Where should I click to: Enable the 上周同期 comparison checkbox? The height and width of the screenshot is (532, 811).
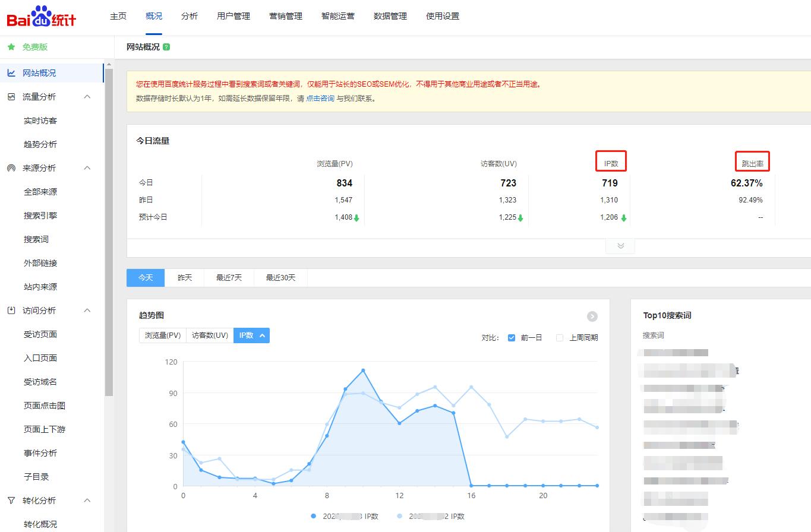pyautogui.click(x=559, y=337)
